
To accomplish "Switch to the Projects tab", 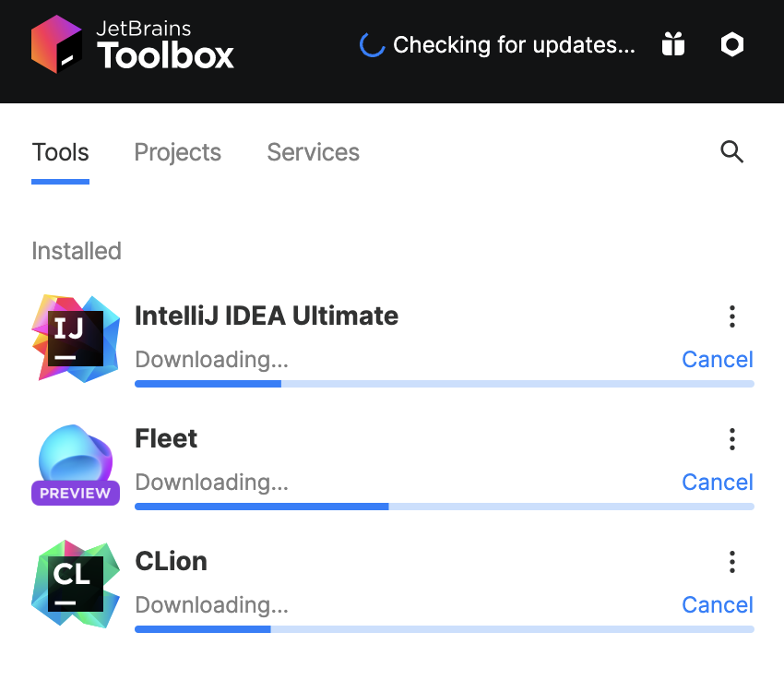I will 178,152.
